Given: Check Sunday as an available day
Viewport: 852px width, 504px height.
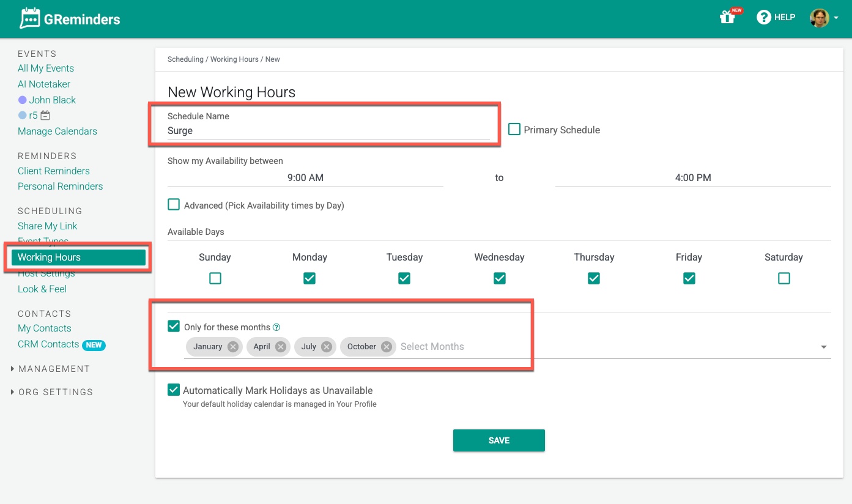Looking at the screenshot, I should (x=215, y=278).
